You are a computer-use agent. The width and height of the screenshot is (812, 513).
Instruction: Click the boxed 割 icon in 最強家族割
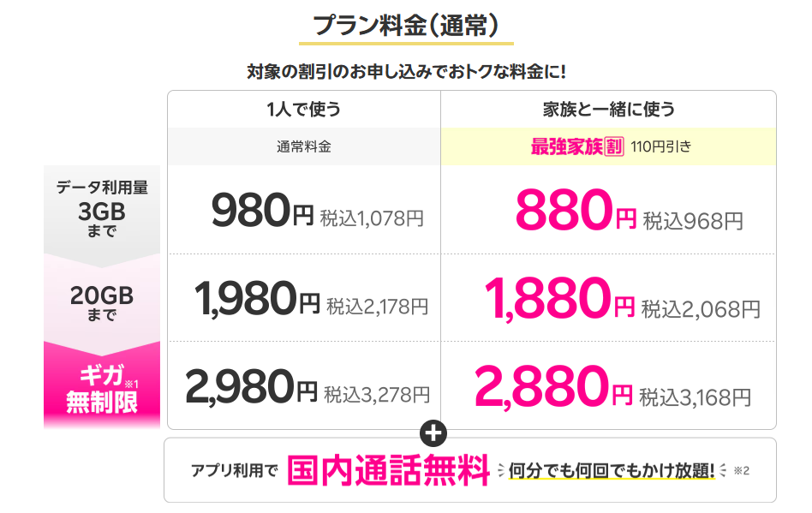coord(614,146)
